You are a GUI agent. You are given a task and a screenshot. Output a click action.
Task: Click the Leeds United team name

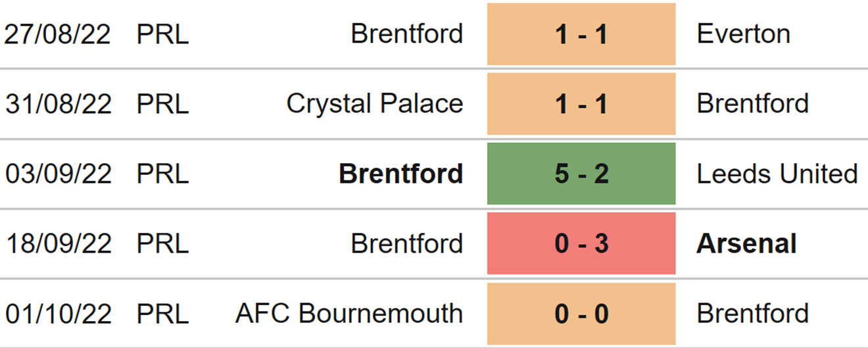point(777,174)
